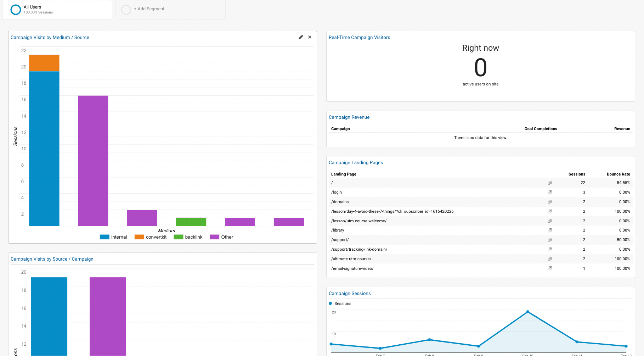Open the external link icon for the / landing page
The width and height of the screenshot is (644, 356).
click(550, 183)
